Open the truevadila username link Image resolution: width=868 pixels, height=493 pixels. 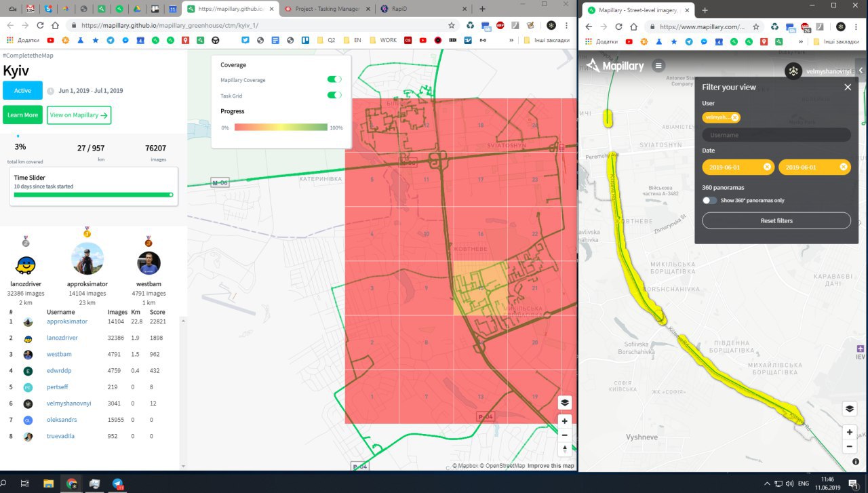[x=60, y=437]
